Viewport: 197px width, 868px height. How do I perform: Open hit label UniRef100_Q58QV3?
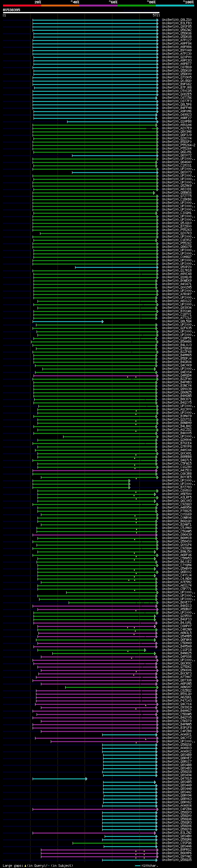[176, 812]
